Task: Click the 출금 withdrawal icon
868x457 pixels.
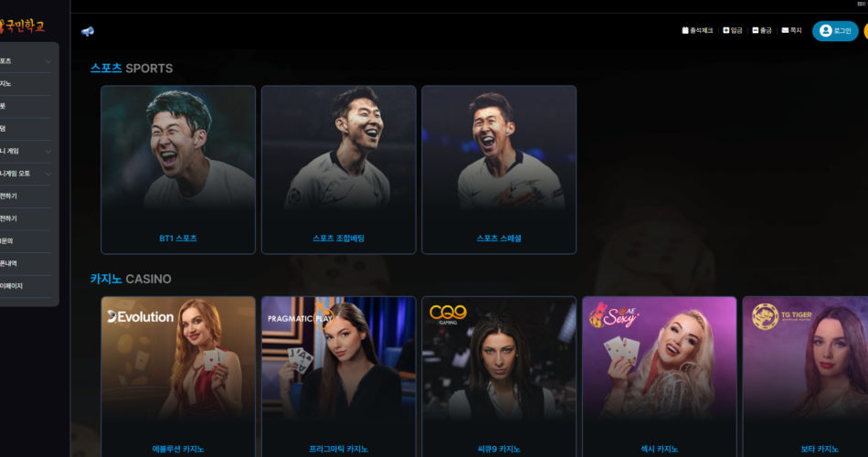Action: (756, 30)
